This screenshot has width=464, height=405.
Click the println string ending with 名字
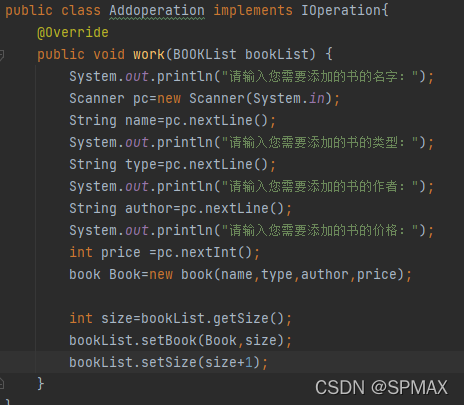click(x=320, y=77)
